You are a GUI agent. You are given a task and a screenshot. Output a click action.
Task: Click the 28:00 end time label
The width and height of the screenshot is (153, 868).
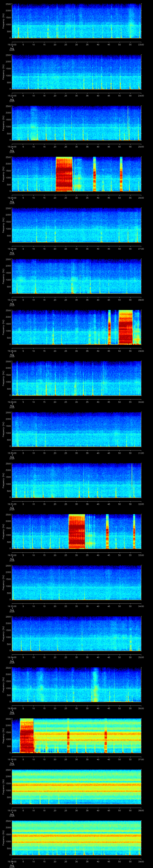point(141,300)
